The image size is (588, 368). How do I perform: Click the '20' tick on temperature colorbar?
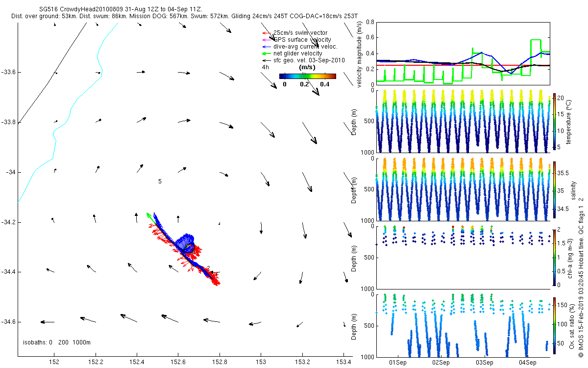pos(561,98)
